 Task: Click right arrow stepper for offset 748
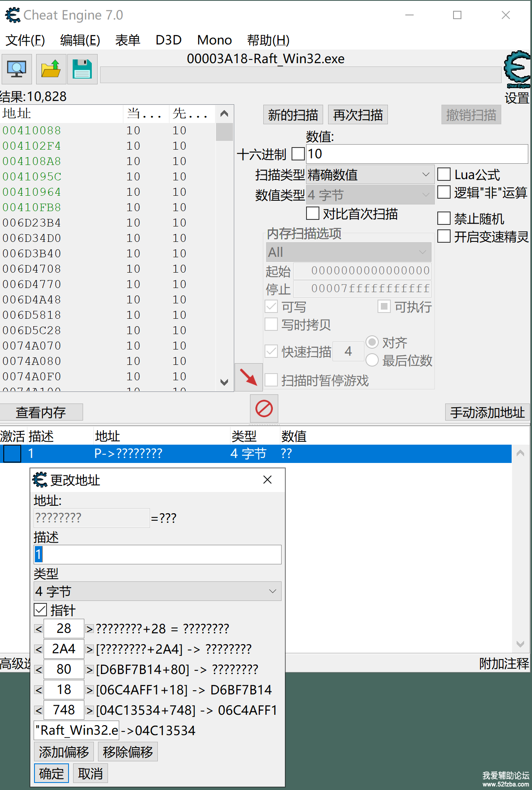click(89, 710)
